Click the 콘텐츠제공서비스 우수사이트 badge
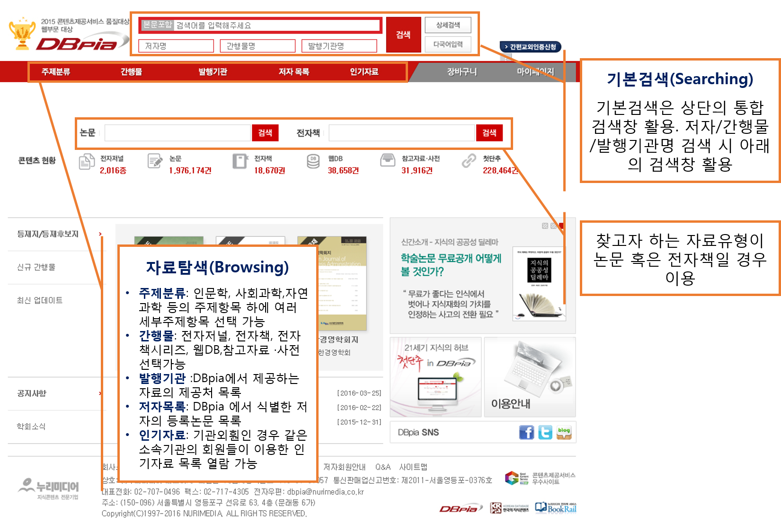 pos(540,478)
